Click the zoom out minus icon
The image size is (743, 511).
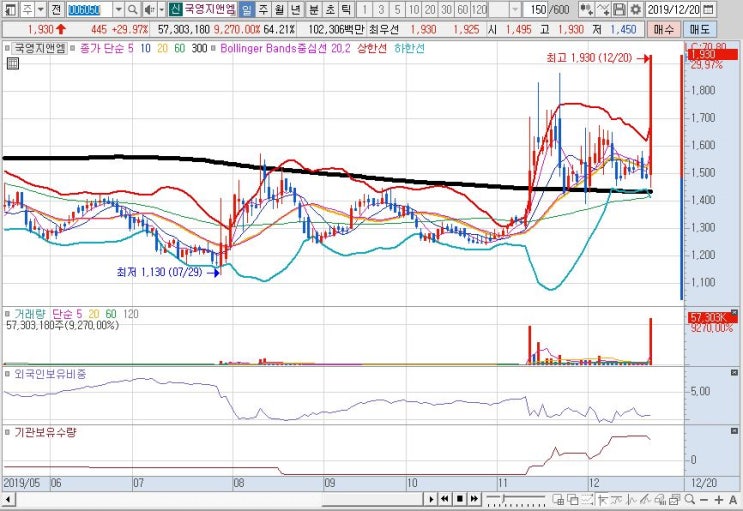point(704,499)
